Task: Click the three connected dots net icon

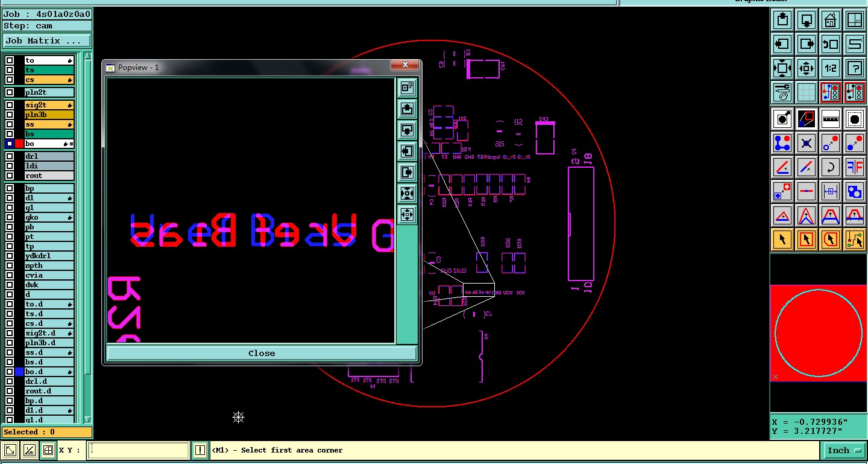Action: point(782,143)
